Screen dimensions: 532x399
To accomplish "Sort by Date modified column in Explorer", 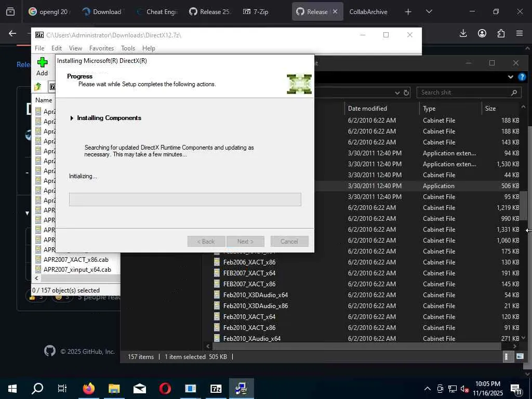I will click(367, 109).
